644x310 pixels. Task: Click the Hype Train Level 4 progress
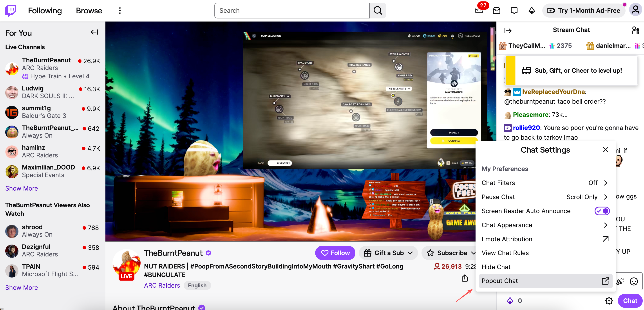click(56, 76)
